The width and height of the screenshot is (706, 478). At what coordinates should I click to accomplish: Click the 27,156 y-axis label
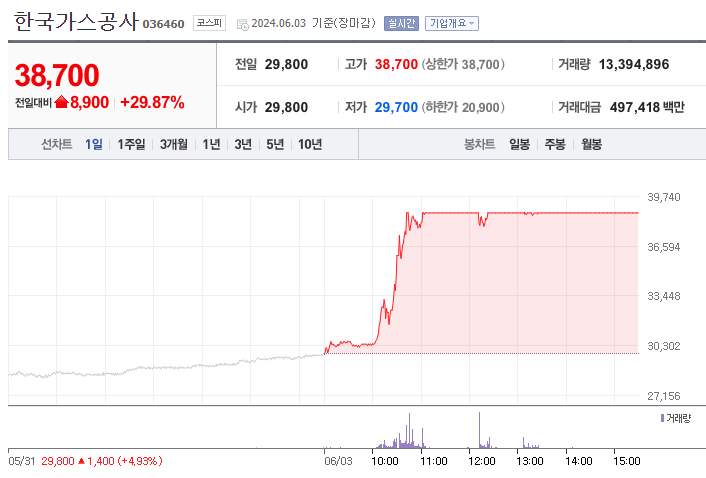664,396
